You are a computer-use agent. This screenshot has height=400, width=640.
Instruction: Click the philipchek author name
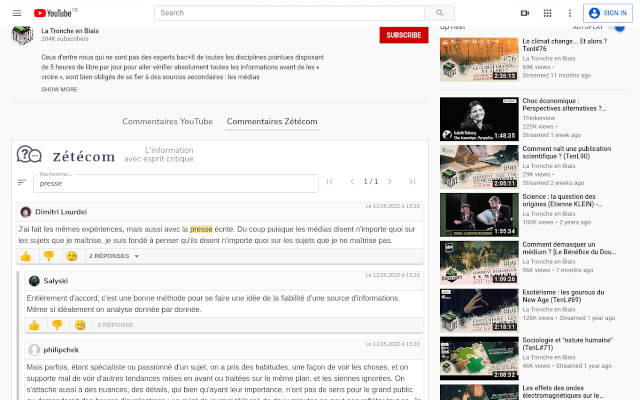tap(61, 350)
